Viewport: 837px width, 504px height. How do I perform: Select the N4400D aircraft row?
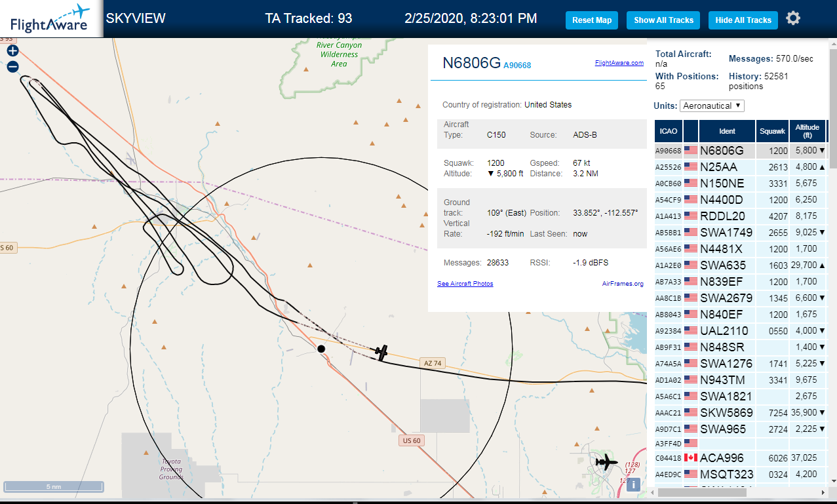click(x=741, y=200)
